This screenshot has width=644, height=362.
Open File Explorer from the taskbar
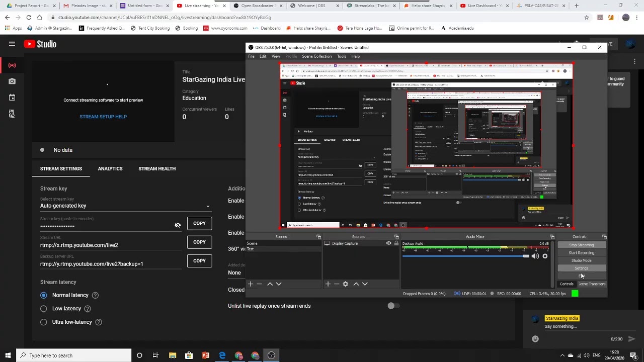tap(172, 355)
